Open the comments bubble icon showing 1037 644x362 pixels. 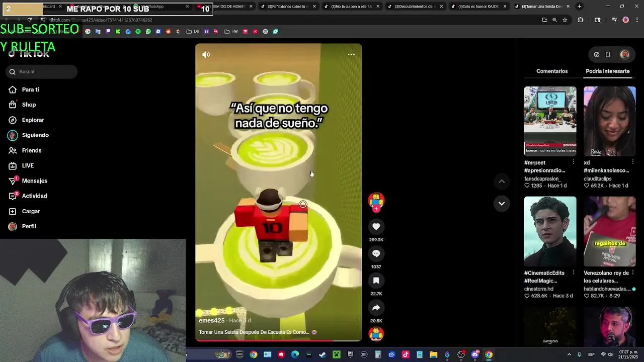(x=376, y=254)
